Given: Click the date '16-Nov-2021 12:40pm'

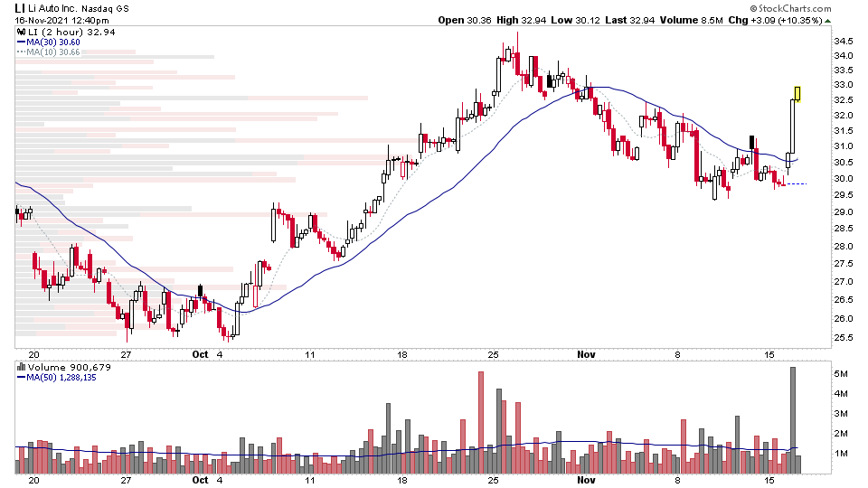Looking at the screenshot, I should point(61,21).
